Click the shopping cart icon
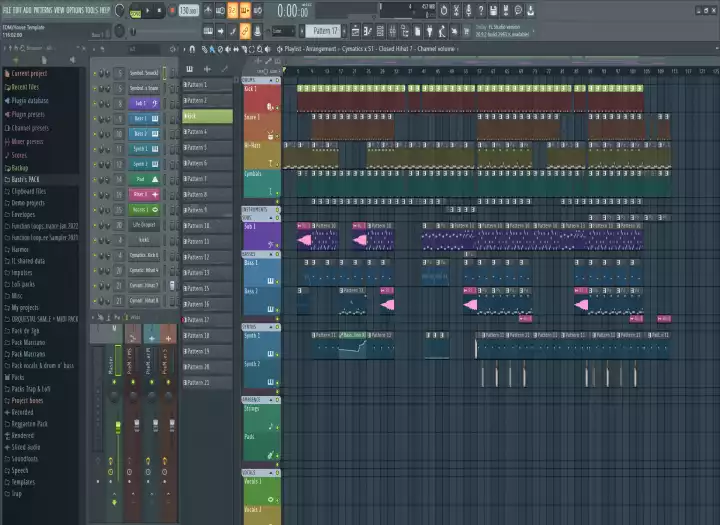The width and height of the screenshot is (720, 525). 466,31
